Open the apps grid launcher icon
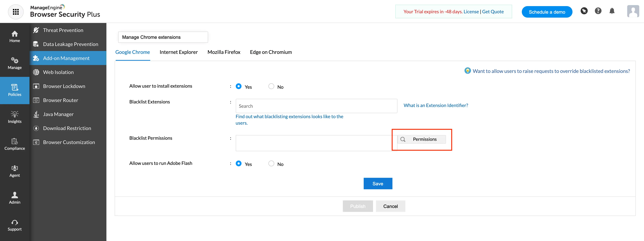 16,12
